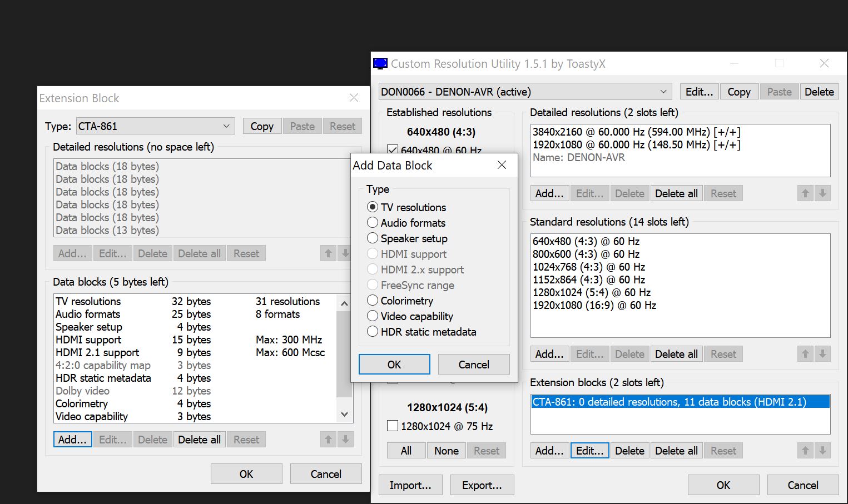Click move-up arrow for Standard resolutions
This screenshot has height=504, width=848.
coord(805,354)
